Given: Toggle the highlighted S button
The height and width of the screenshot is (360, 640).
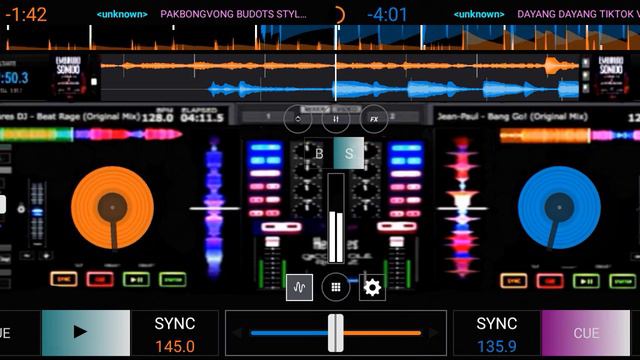Looking at the screenshot, I should point(349,153).
